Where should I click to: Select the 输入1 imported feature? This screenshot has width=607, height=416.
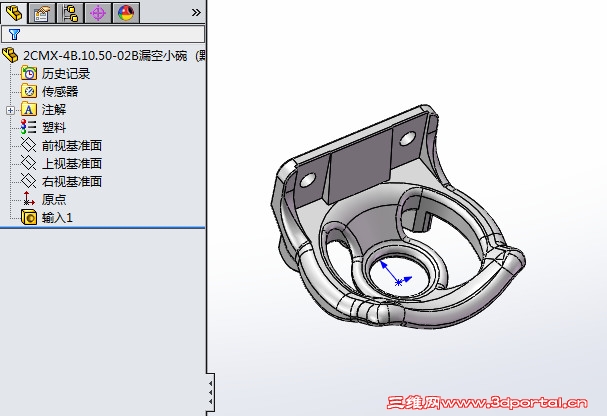[x=57, y=217]
